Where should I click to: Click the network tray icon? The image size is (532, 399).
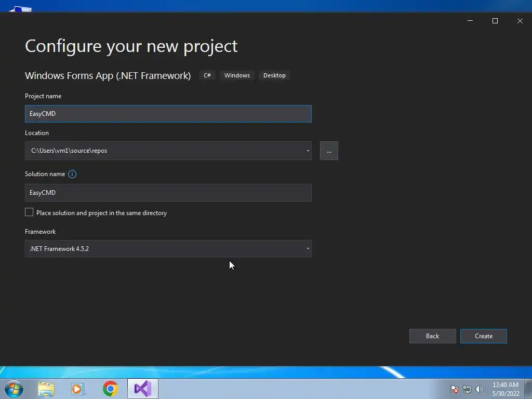click(467, 389)
